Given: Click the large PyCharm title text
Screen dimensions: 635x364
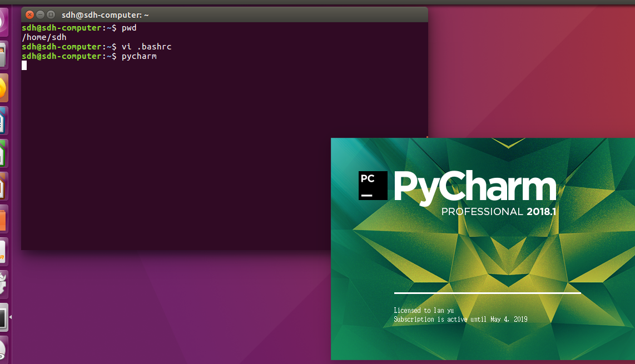Looking at the screenshot, I should click(x=475, y=187).
